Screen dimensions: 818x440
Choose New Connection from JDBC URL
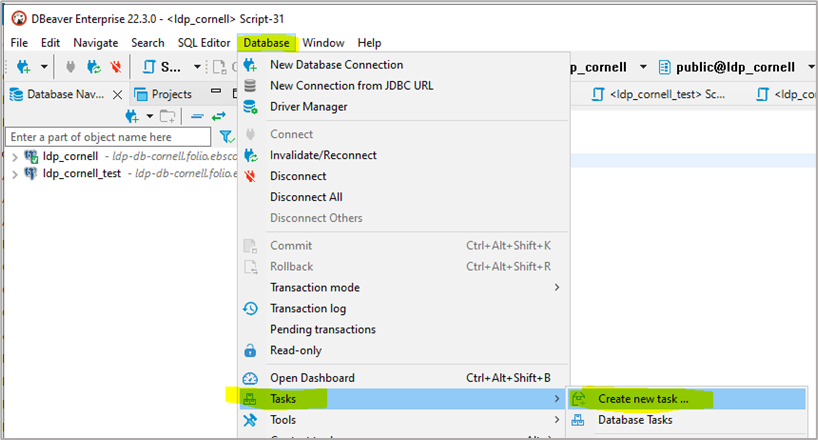tap(404, 86)
